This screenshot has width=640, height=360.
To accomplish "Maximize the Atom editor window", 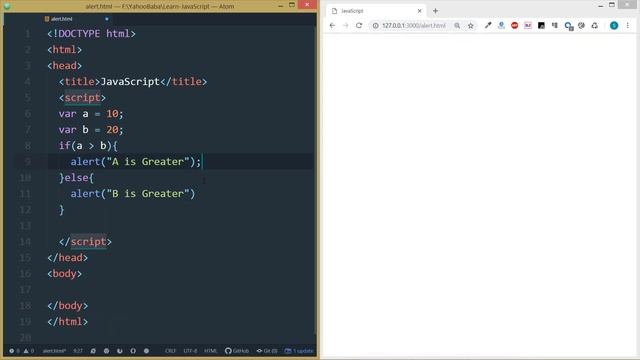I will [292, 5].
